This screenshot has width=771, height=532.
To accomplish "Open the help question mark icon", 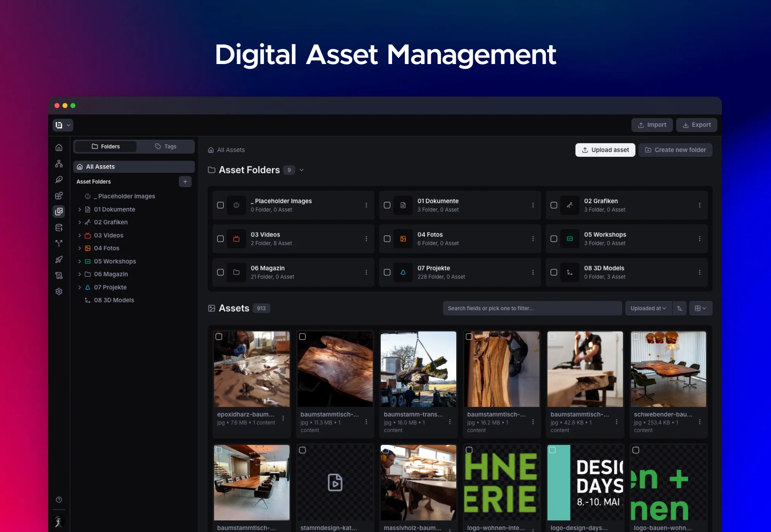I will coord(59,499).
